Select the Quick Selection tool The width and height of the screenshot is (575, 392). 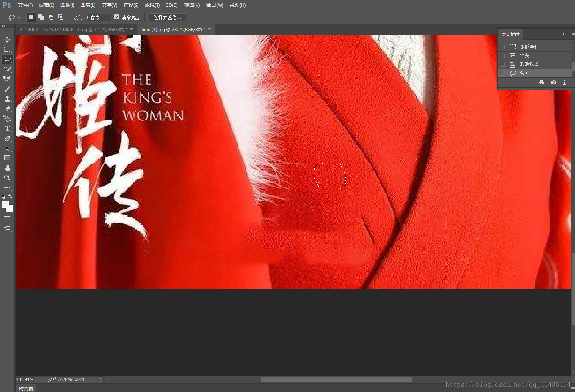7,69
